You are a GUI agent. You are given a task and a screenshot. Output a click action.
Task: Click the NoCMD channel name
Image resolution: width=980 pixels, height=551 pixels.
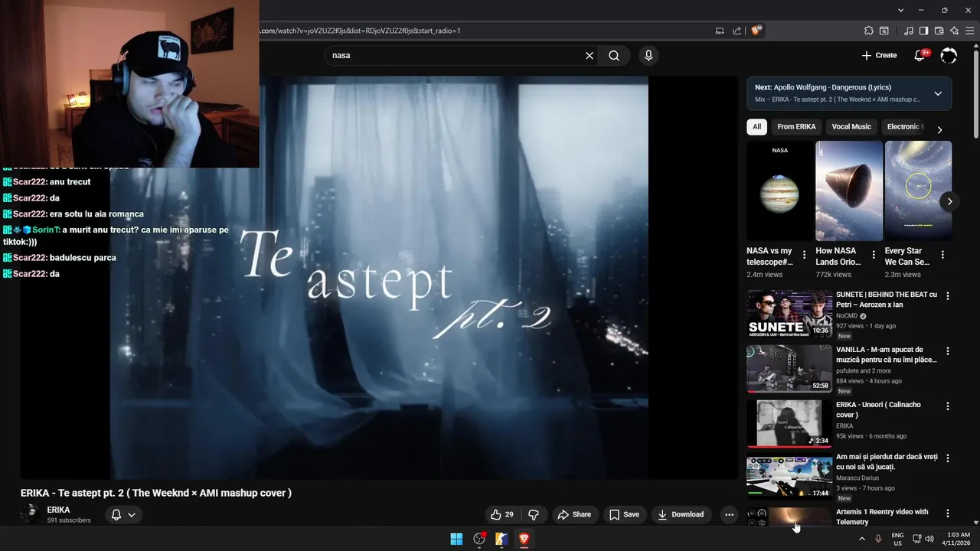(x=847, y=316)
